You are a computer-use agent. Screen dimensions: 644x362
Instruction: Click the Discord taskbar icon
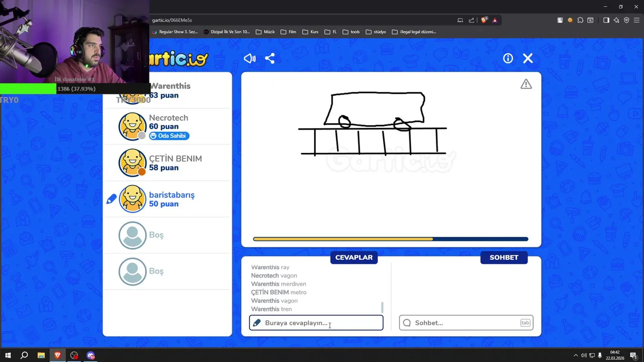coord(91,355)
